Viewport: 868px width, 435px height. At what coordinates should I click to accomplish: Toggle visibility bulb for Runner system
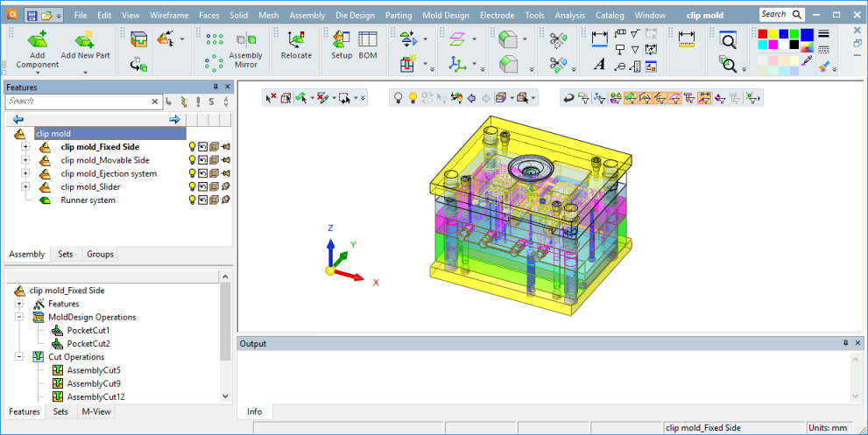coord(192,200)
